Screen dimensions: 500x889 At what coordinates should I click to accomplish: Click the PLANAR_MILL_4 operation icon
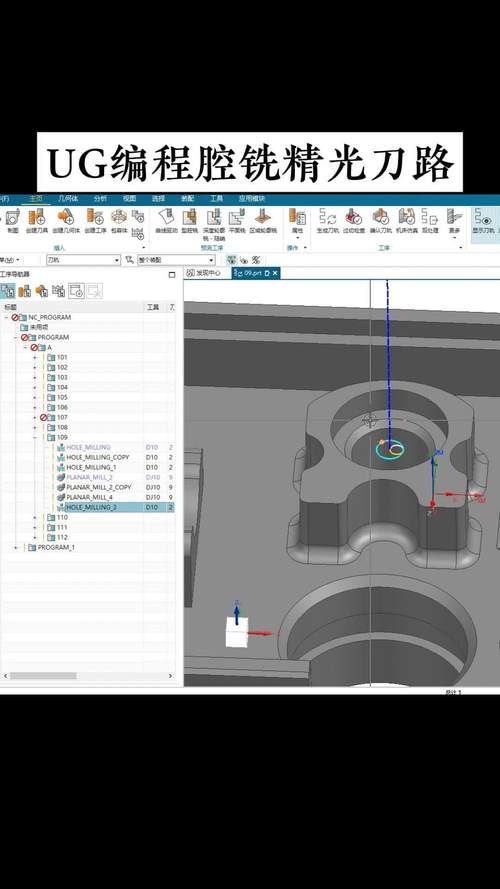pos(61,497)
